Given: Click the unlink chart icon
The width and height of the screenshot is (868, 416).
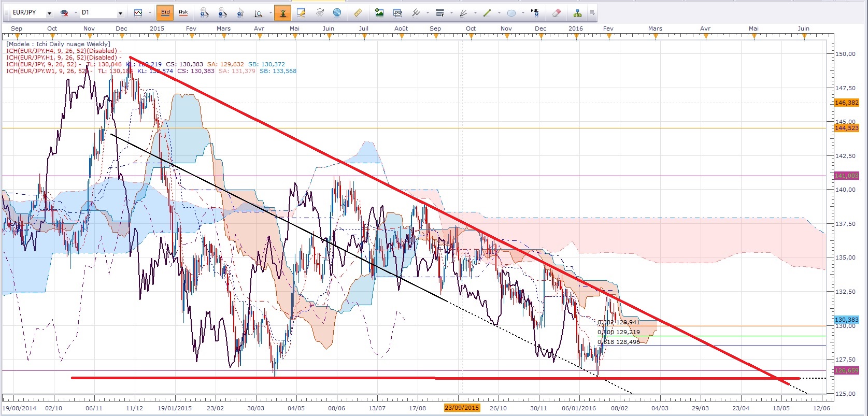Looking at the screenshot, I should [x=65, y=12].
